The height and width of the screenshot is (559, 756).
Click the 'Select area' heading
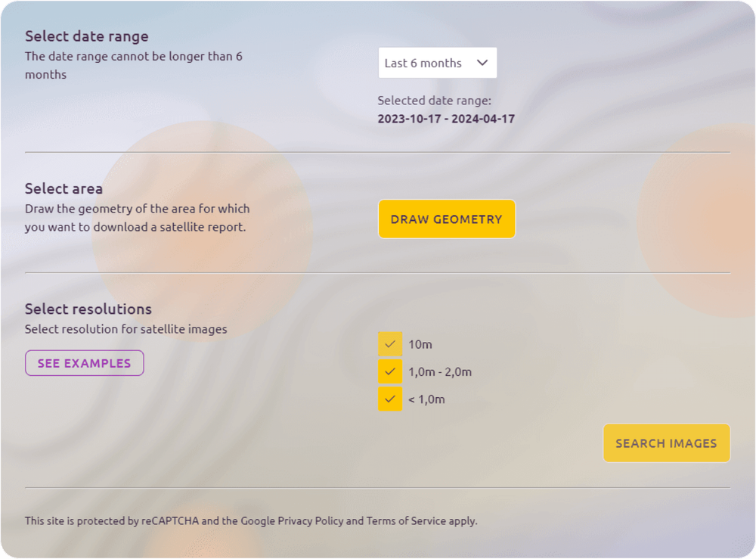pos(64,189)
